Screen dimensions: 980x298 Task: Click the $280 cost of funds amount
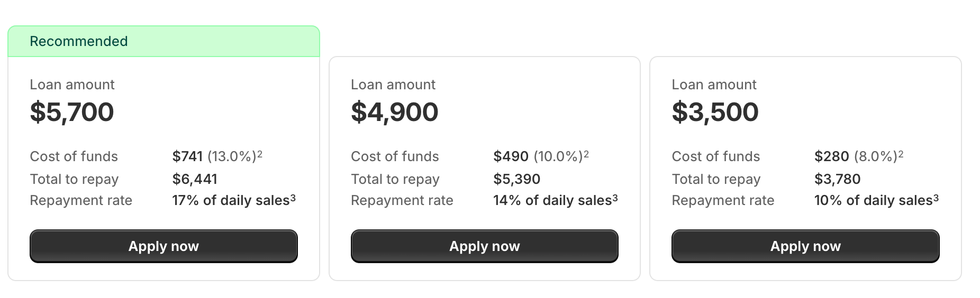[x=831, y=156]
